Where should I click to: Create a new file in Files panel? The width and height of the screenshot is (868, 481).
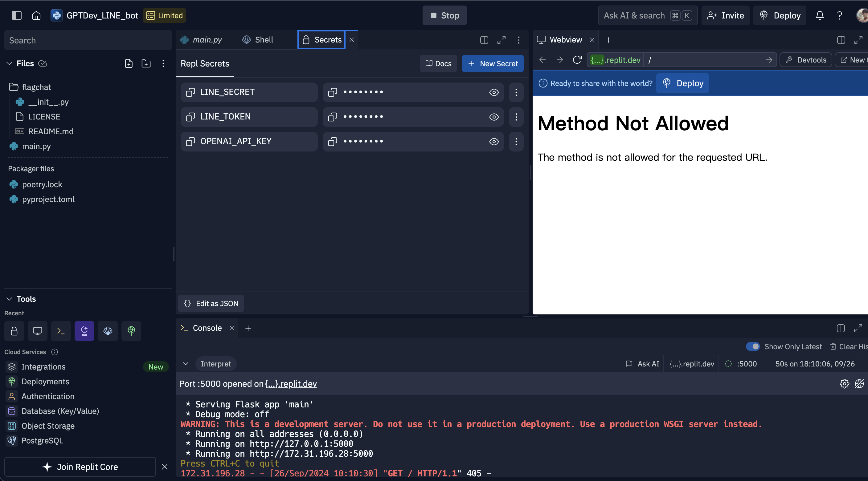tap(129, 63)
